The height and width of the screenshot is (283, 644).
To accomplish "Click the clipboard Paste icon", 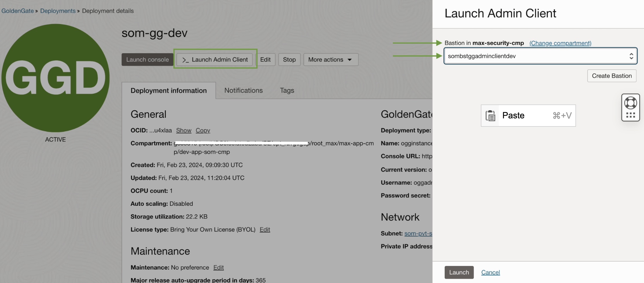I will click(490, 116).
